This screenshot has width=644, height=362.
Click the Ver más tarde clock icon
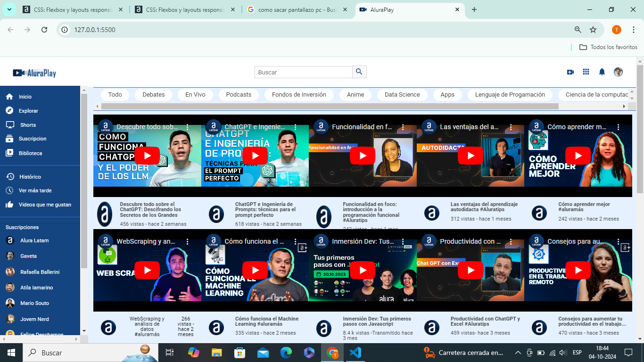(9, 190)
